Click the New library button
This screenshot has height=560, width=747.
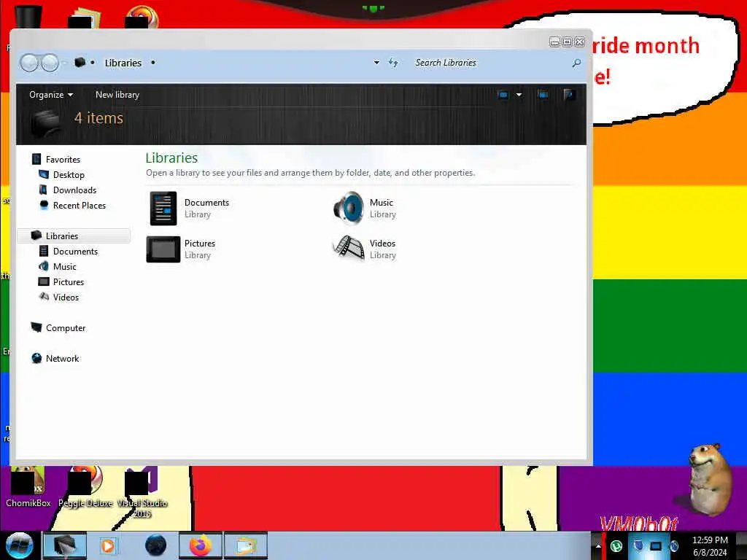(117, 95)
